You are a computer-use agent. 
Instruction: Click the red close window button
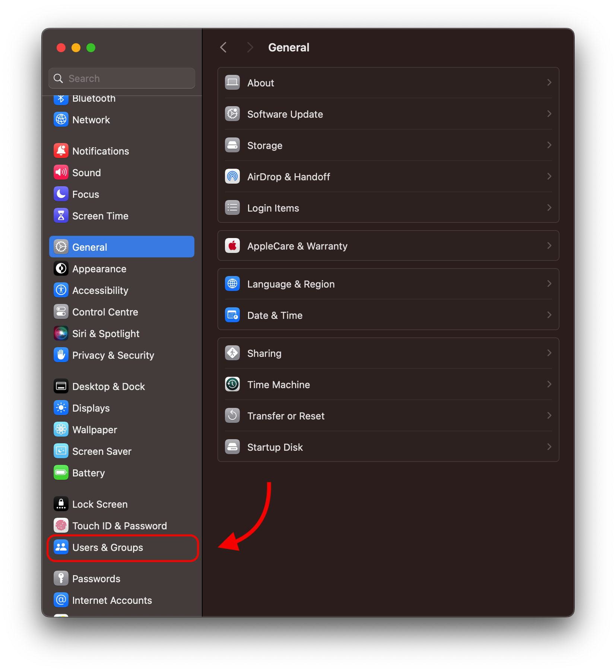click(x=61, y=48)
